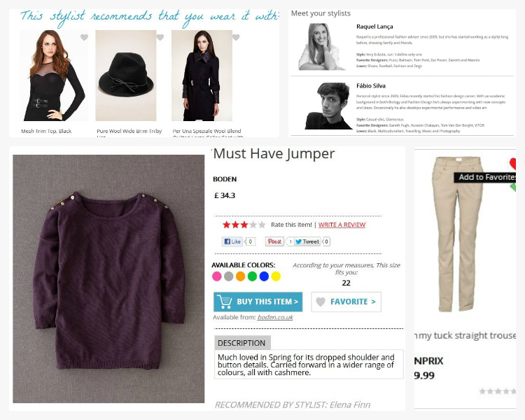Click the FAVORITE button
This screenshot has height=420, width=525.
click(346, 302)
